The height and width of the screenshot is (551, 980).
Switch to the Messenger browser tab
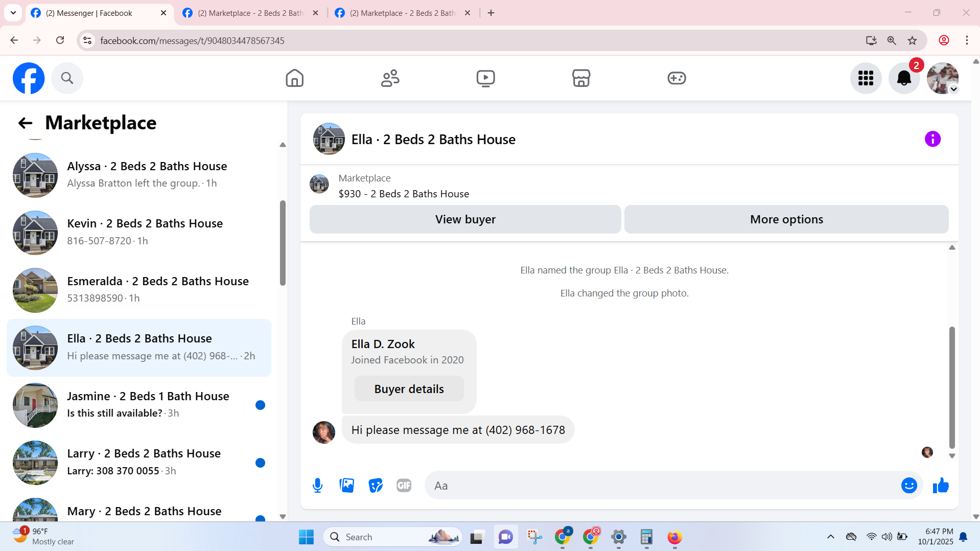pyautogui.click(x=100, y=13)
